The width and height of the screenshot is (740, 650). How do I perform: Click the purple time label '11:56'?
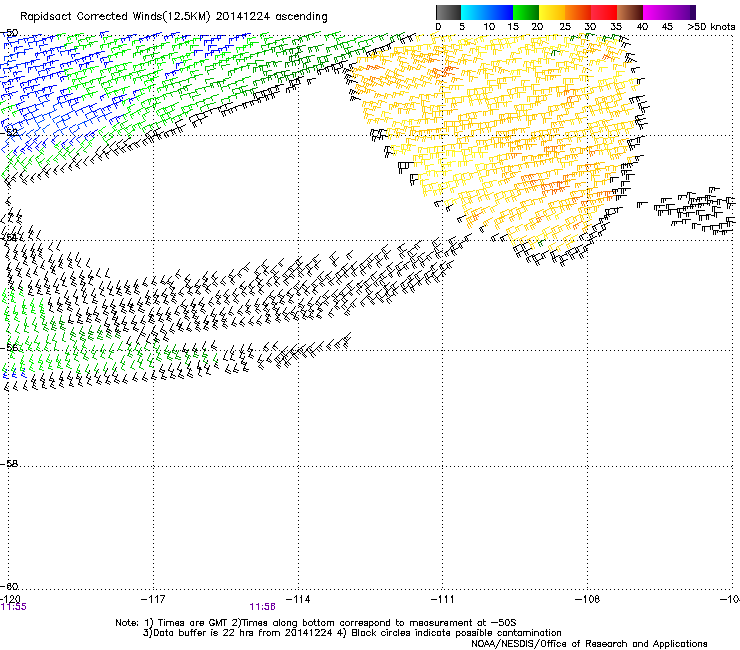click(262, 607)
